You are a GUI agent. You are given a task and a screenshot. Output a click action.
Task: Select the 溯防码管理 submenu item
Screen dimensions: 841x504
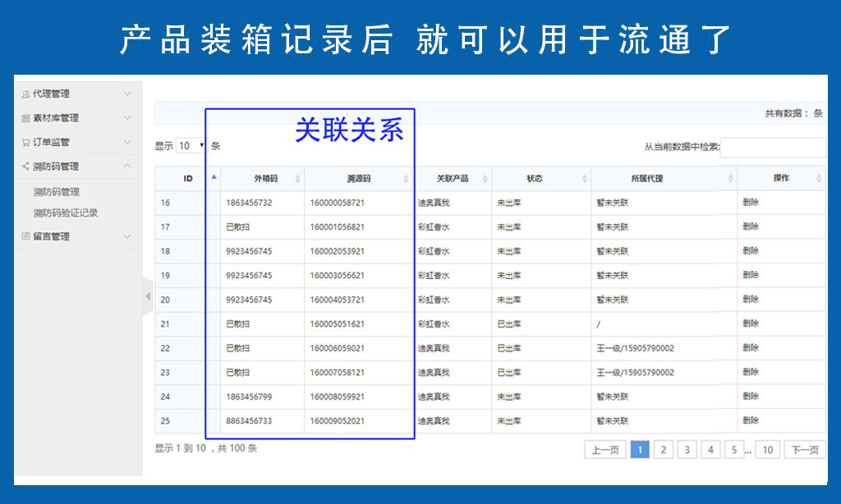pos(57,192)
